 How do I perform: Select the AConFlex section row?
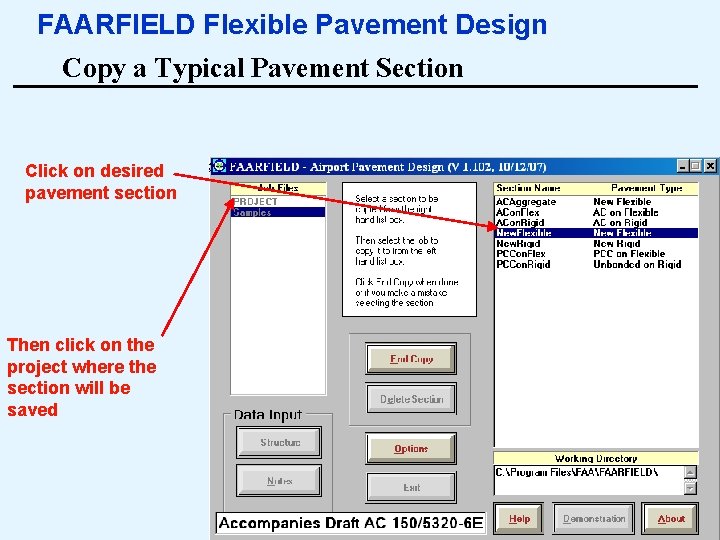[x=596, y=212]
